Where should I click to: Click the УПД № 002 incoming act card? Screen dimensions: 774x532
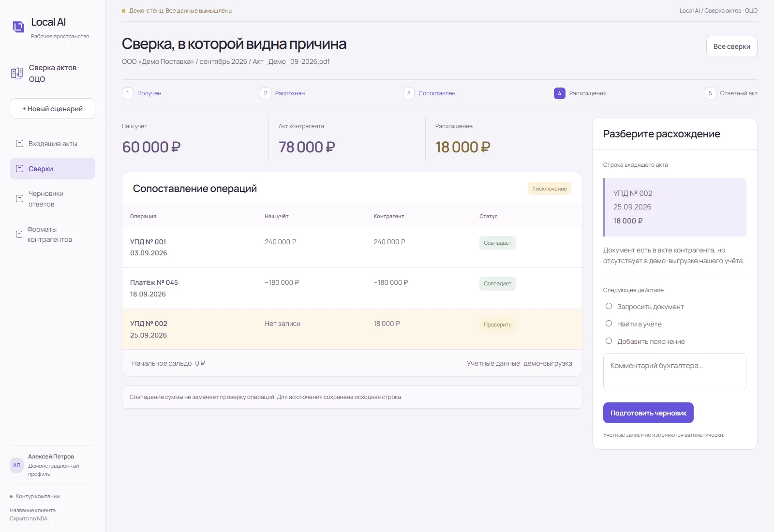[675, 207]
